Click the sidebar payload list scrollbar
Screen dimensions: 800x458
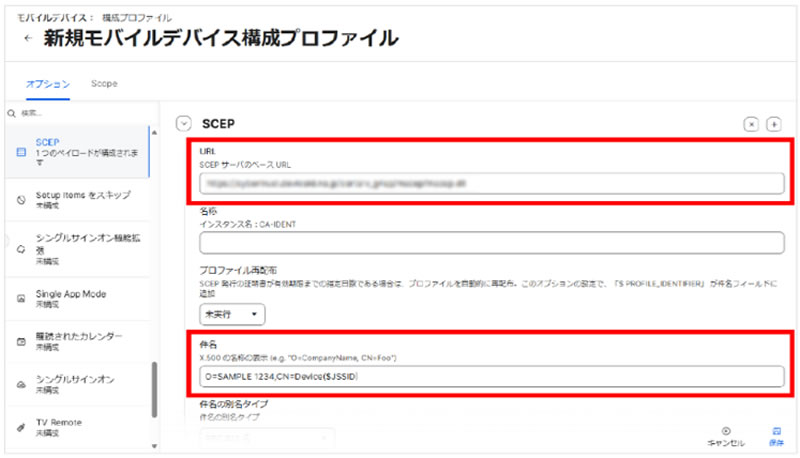coord(154,388)
